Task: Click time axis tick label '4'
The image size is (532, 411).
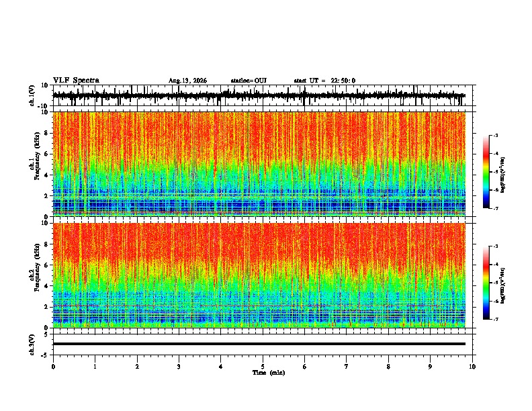Action: (x=221, y=367)
